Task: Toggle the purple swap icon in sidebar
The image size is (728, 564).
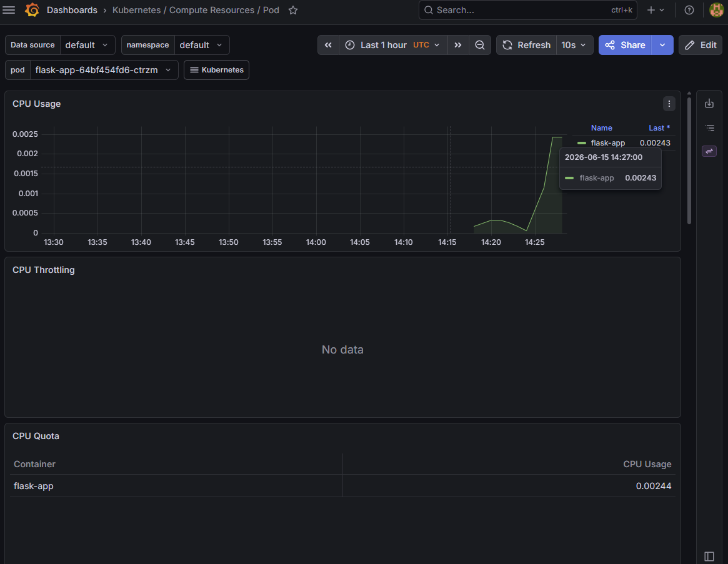Action: pyautogui.click(x=709, y=151)
